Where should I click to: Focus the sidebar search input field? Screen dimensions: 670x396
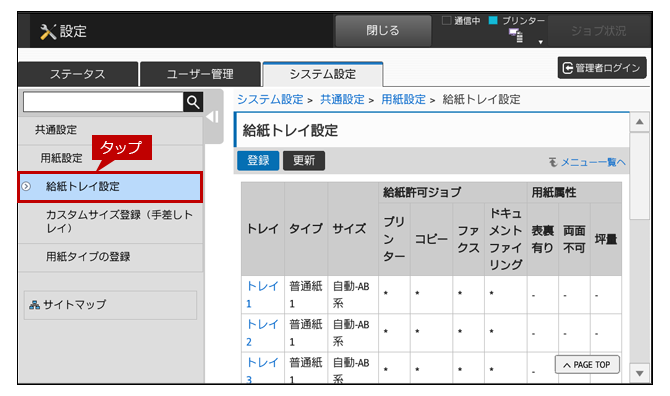point(103,102)
